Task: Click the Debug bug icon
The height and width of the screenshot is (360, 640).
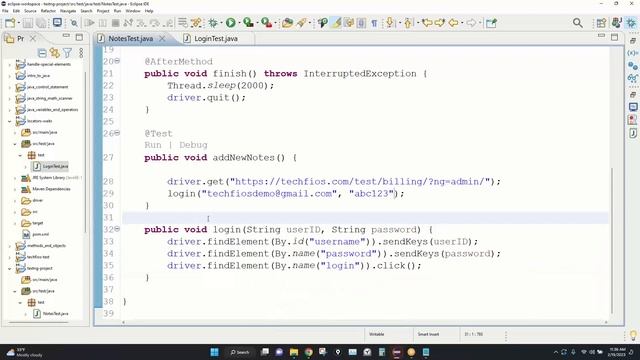Action: coord(213,23)
